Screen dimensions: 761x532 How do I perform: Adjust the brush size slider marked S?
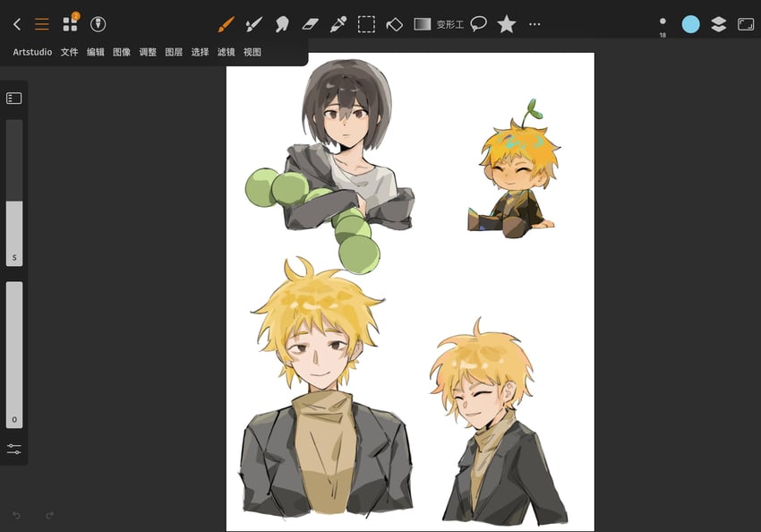(x=14, y=193)
